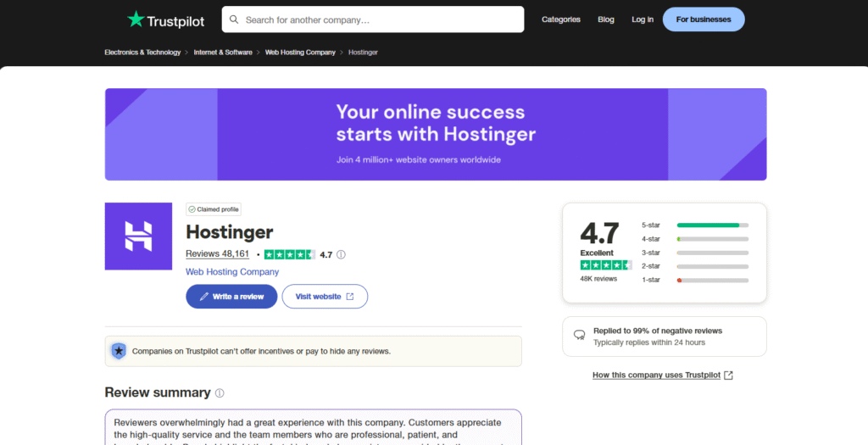Click the large 4.7 score
Image resolution: width=868 pixels, height=445 pixels.
tap(599, 233)
